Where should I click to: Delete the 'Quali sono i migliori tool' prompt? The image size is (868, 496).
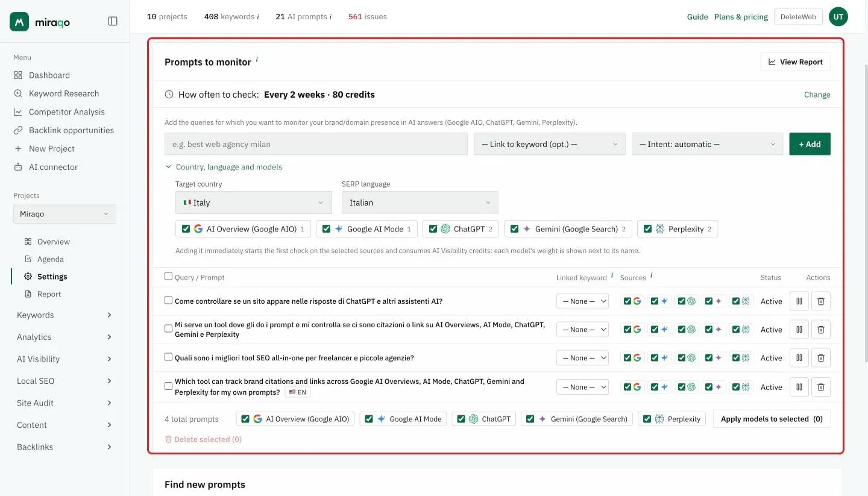(x=821, y=358)
